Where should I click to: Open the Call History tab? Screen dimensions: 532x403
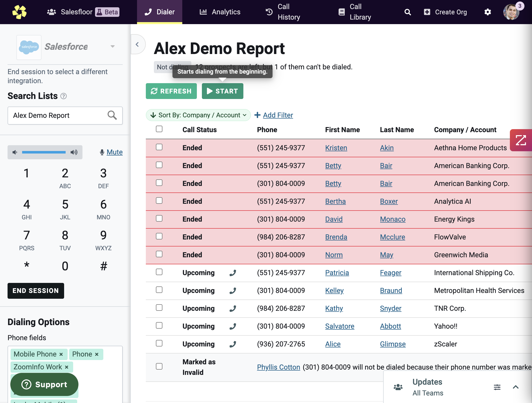coord(283,12)
